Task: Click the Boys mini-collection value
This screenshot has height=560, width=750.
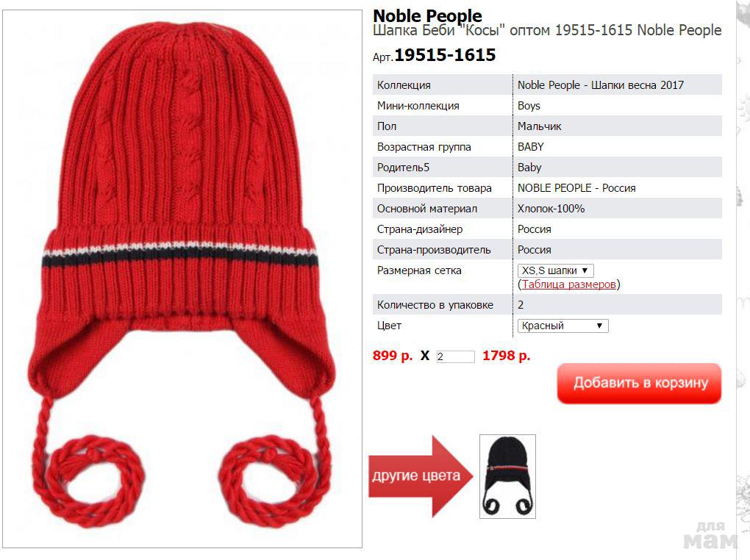Action: pyautogui.click(x=529, y=106)
